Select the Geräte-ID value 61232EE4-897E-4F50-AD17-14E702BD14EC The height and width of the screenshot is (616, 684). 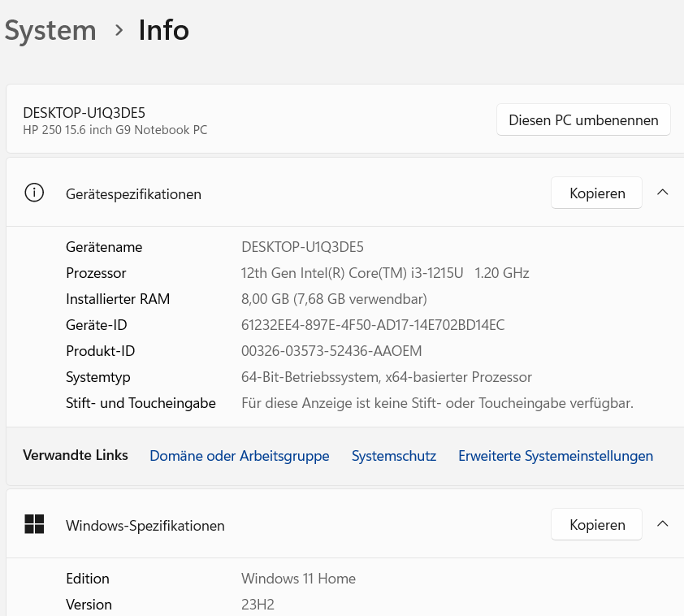coord(373,325)
